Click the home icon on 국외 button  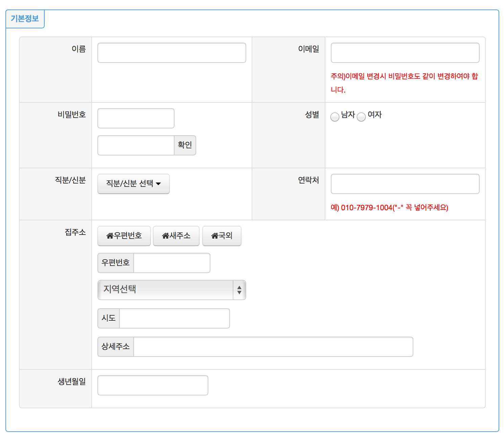(x=214, y=236)
